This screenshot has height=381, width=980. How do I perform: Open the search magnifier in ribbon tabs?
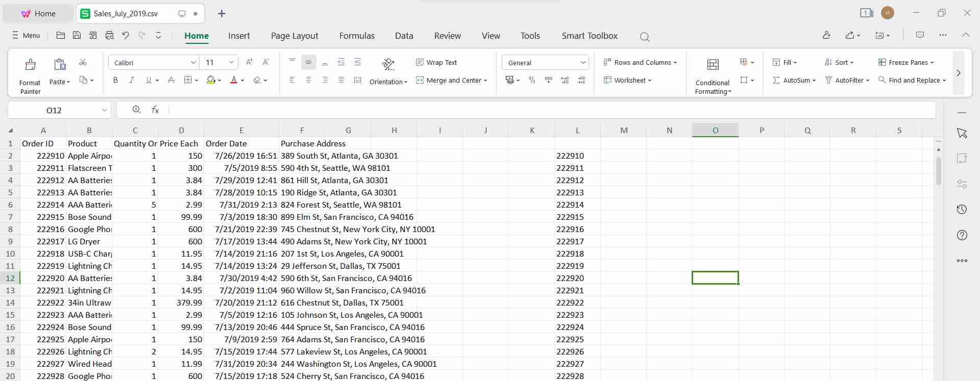pyautogui.click(x=645, y=37)
